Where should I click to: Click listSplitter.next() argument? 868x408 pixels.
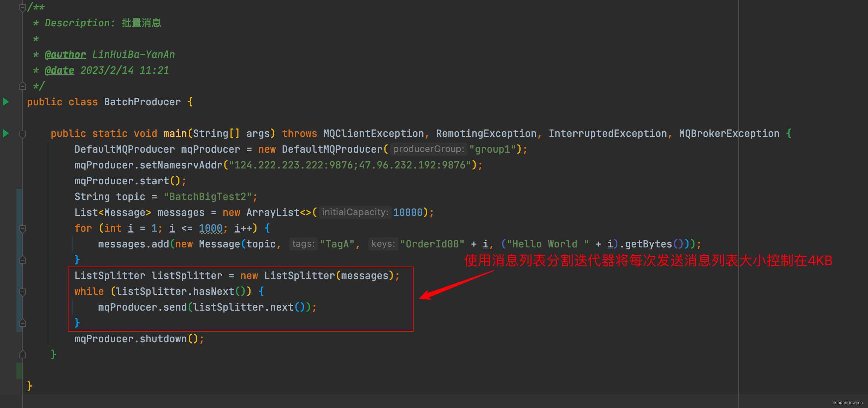point(249,307)
